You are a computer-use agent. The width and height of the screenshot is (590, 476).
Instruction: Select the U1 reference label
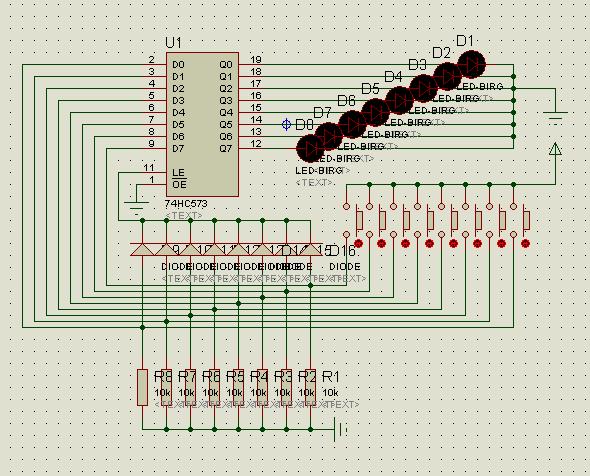coord(173,43)
